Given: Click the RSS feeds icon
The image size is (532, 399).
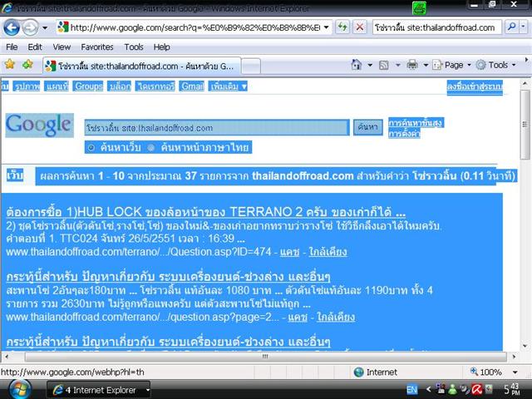Looking at the screenshot, I should [x=384, y=65].
